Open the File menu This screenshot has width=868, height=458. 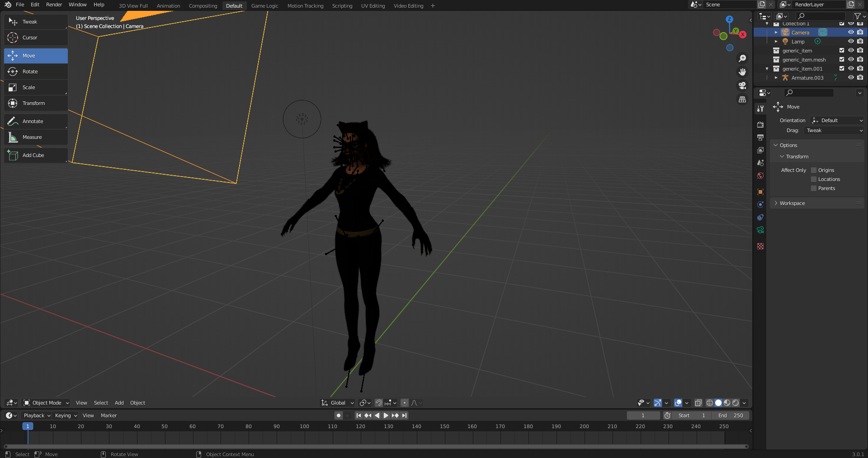click(20, 5)
